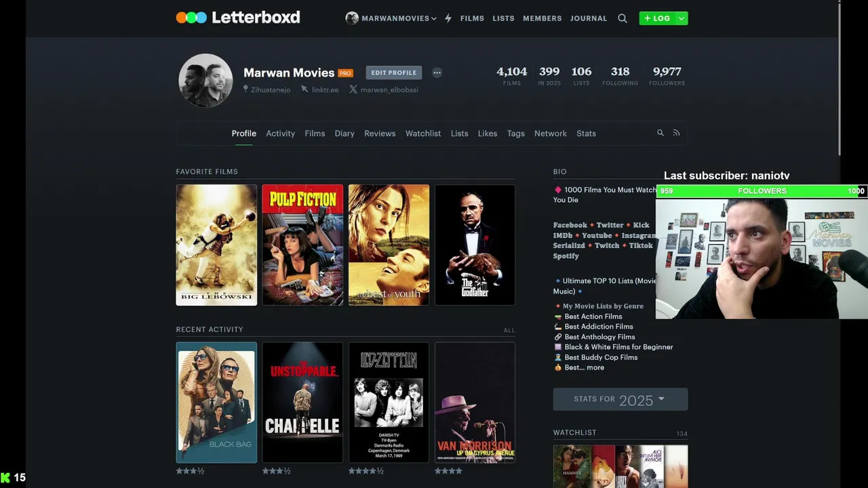Click the location pin beside Zihuatanejo
Image resolution: width=868 pixels, height=488 pixels.
pos(245,89)
